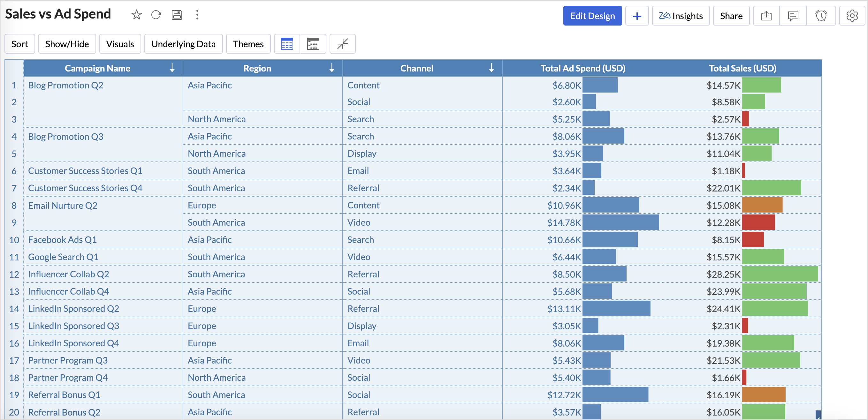Click Campaign Name column sort arrow
Viewport: 868px width, 420px height.
tap(172, 68)
